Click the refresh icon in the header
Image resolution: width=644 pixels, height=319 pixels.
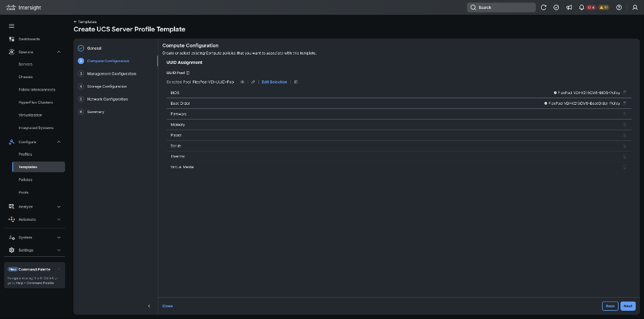point(543,8)
